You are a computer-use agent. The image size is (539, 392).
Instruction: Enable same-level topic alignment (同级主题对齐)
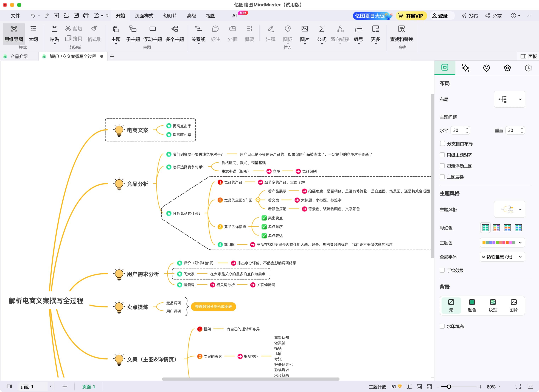442,155
